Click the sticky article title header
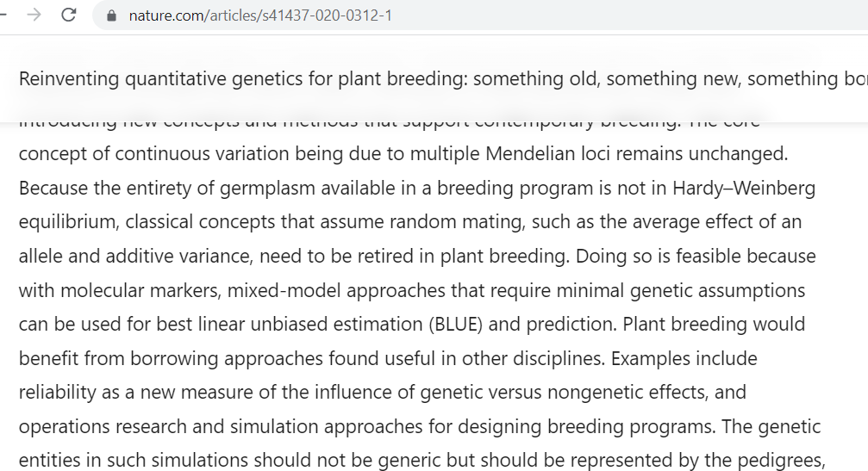Image resolution: width=868 pixels, height=471 pixels. click(434, 78)
